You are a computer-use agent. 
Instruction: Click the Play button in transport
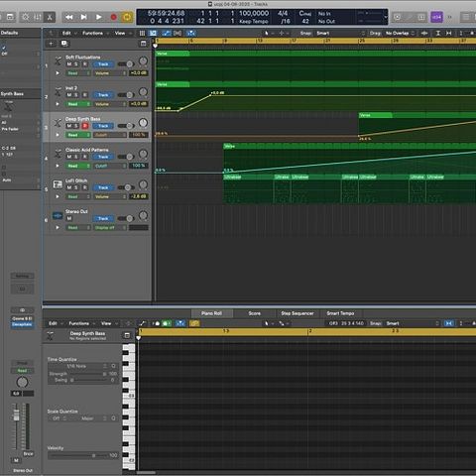click(x=98, y=17)
